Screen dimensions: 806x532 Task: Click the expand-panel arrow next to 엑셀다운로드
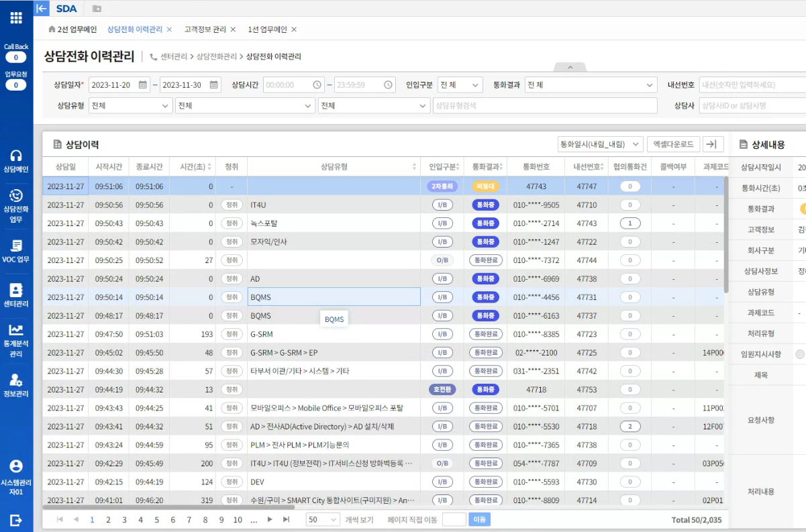(713, 144)
